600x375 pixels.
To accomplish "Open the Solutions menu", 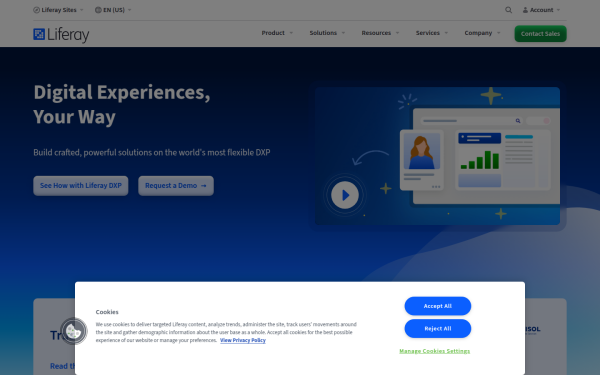I will [x=327, y=33].
